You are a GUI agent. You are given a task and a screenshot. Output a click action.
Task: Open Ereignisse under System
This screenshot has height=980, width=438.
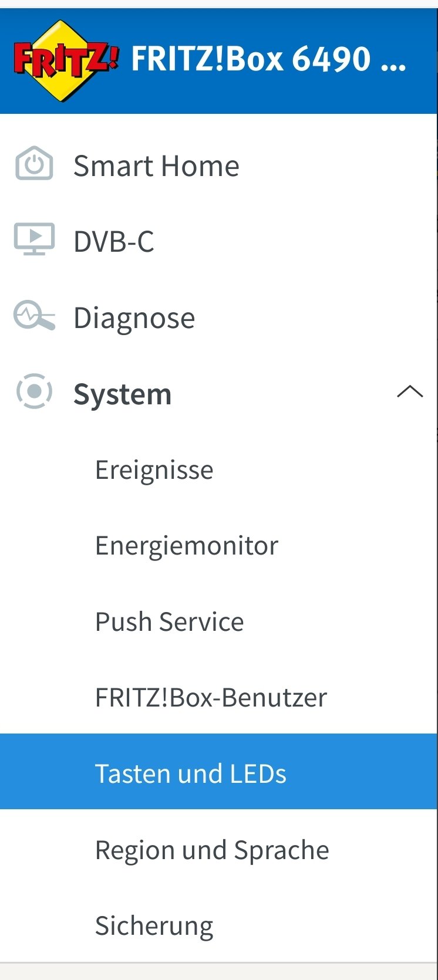(218, 469)
